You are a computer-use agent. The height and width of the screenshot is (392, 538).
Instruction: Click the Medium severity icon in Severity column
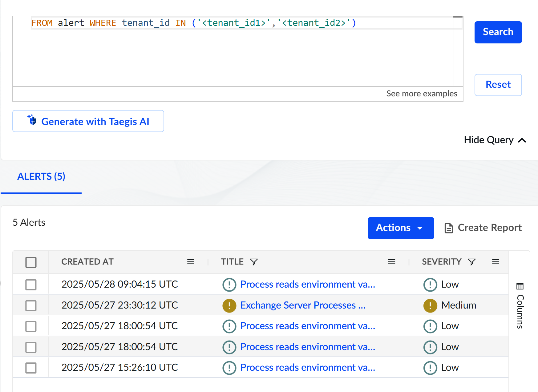point(430,306)
